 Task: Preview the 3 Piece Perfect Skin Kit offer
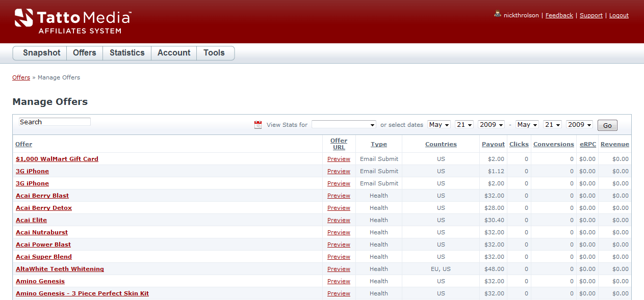click(339, 293)
